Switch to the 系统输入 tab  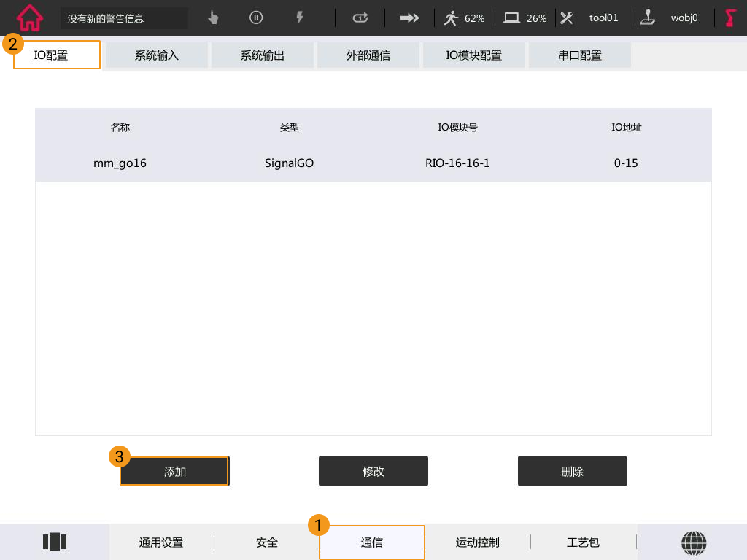157,55
